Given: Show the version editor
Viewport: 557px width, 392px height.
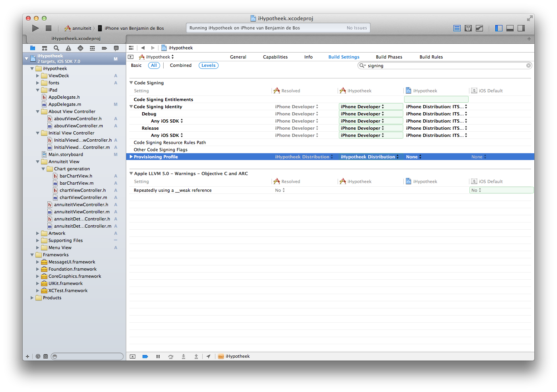Looking at the screenshot, I should (479, 28).
